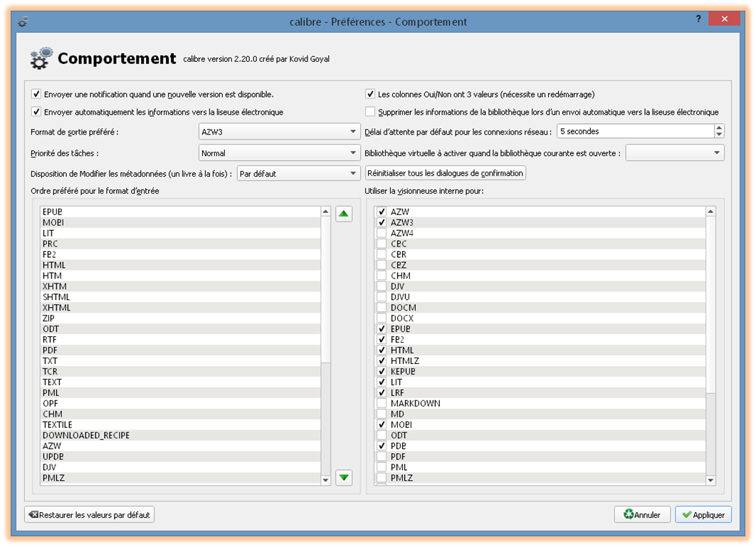
Task: Open the 'Priorité des tâches' Normal dropdown
Action: pos(279,153)
